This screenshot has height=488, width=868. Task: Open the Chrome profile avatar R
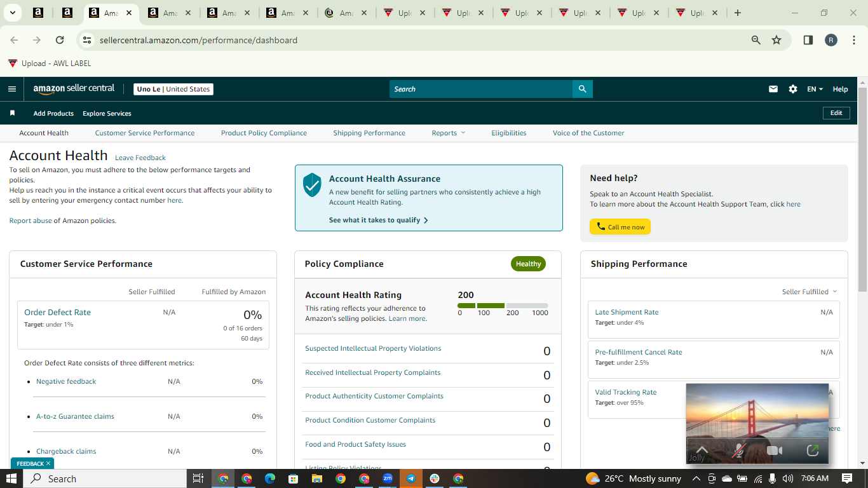(x=831, y=40)
